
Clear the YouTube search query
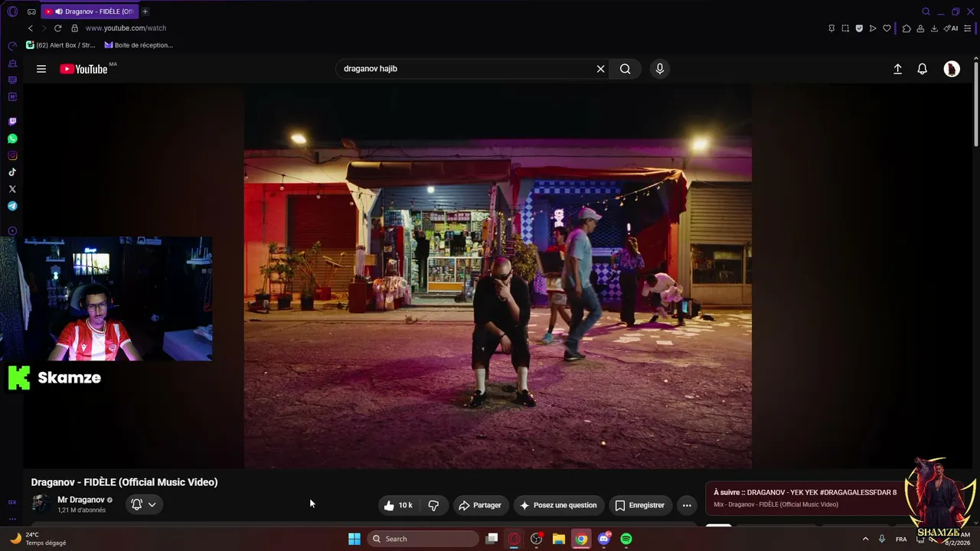[x=601, y=69]
